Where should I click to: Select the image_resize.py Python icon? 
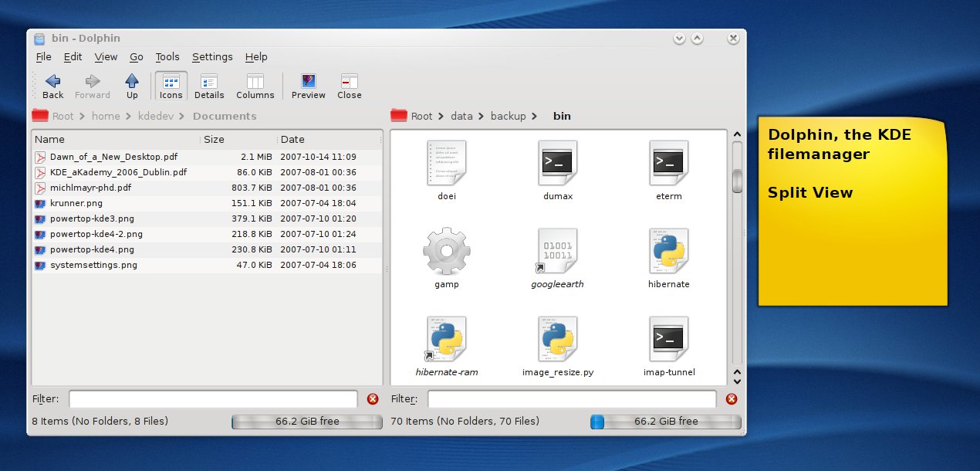558,339
